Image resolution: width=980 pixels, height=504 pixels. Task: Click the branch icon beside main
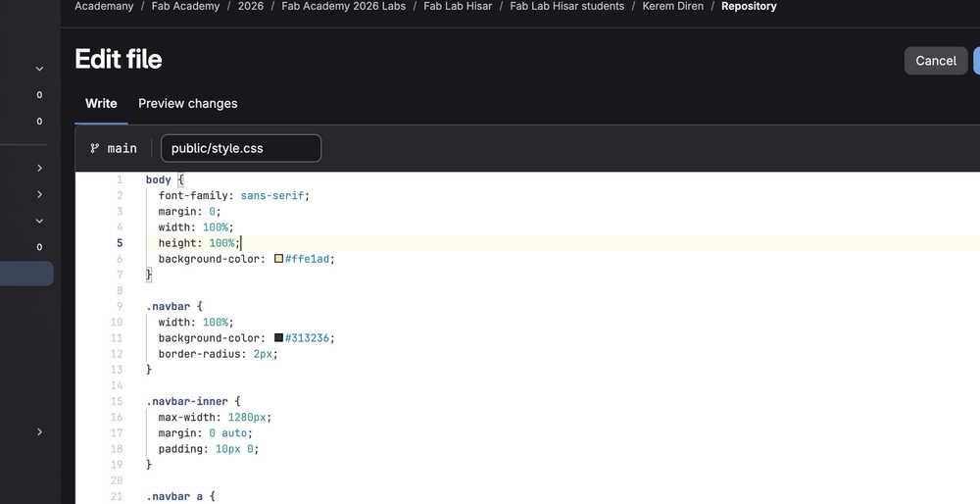(x=94, y=148)
